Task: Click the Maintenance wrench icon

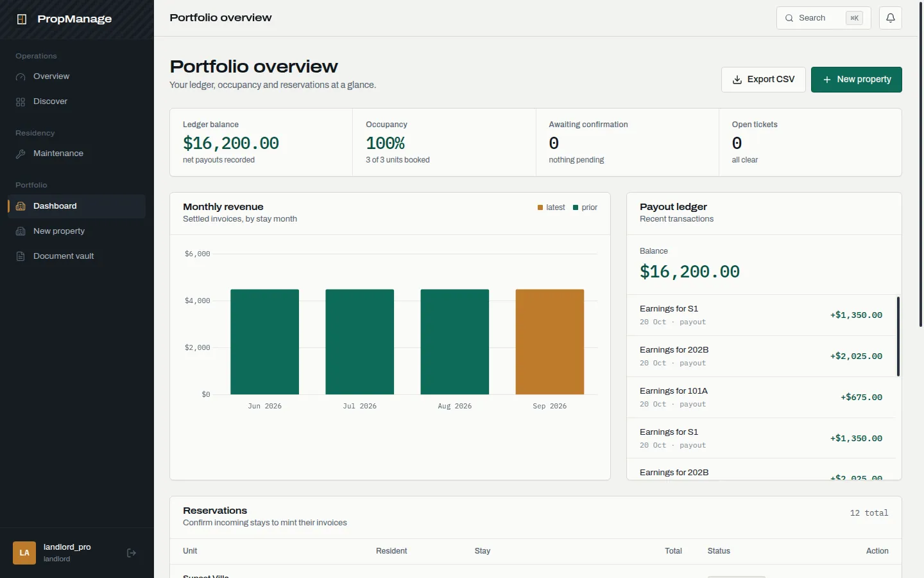Action: pyautogui.click(x=21, y=154)
